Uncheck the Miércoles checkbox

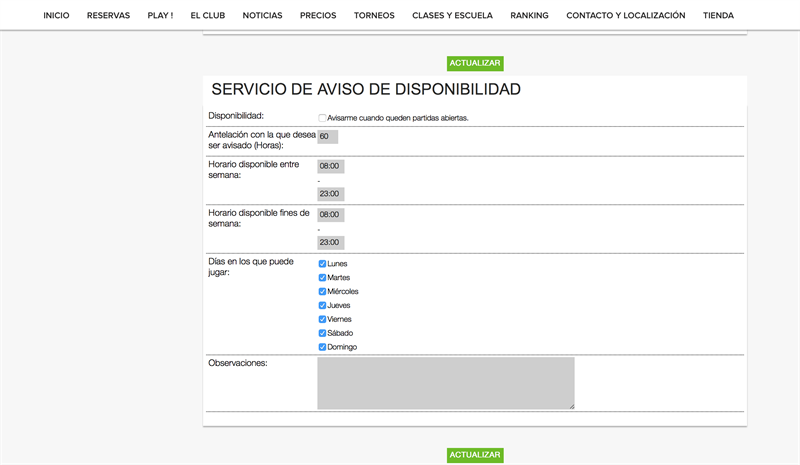pos(322,292)
